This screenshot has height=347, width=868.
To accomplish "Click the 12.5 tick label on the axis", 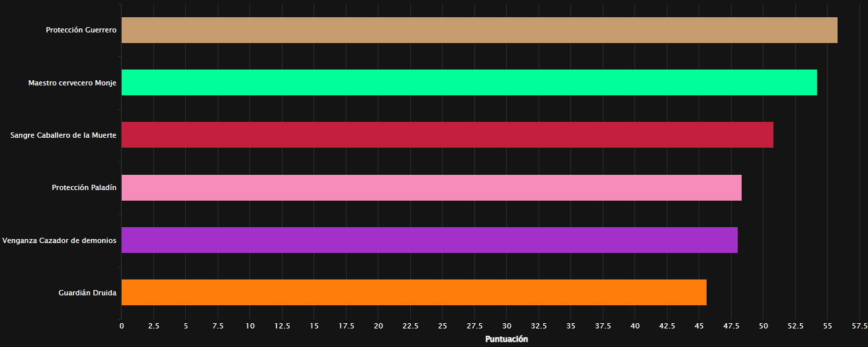I will pyautogui.click(x=282, y=326).
